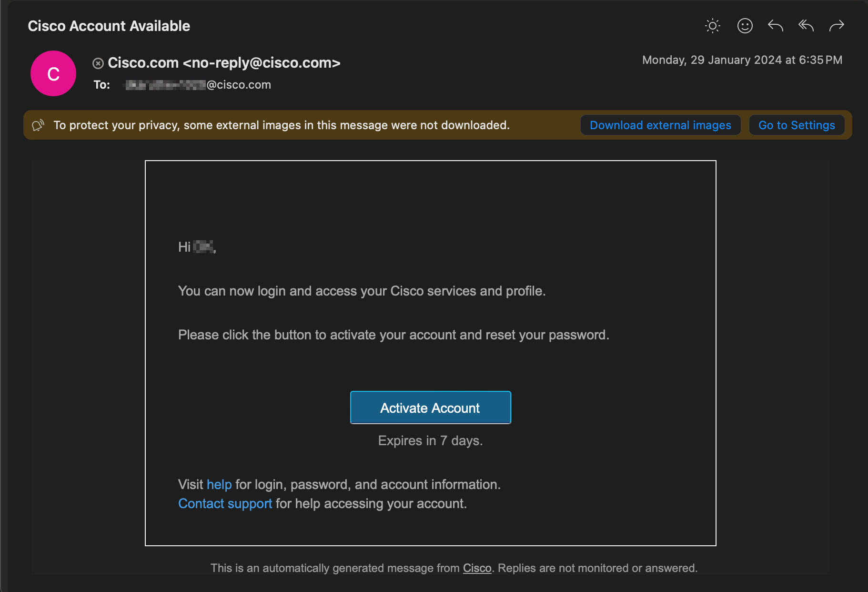Screen dimensions: 868x592
Task: Click the status icon beside the Cisco.com sender
Action: point(98,63)
